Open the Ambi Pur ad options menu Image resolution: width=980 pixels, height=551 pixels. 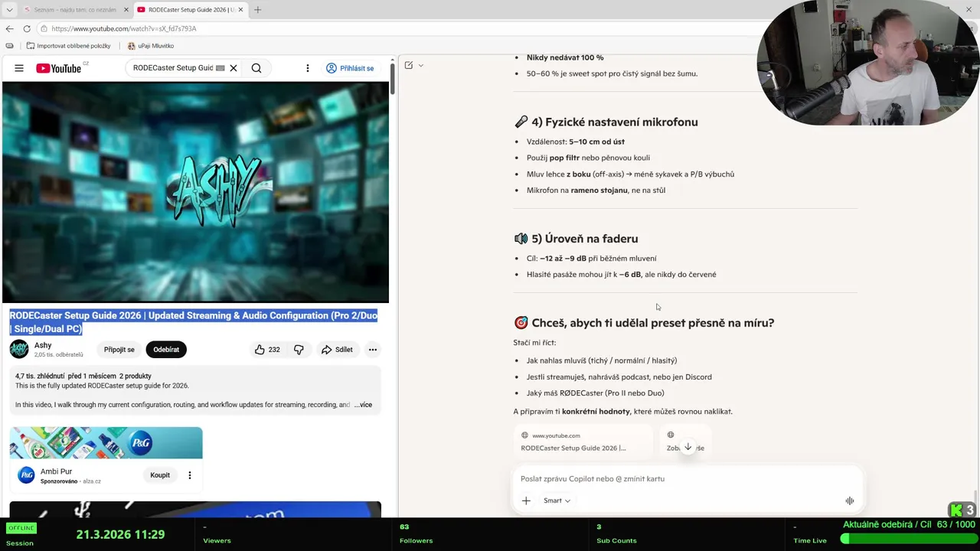[x=190, y=475]
